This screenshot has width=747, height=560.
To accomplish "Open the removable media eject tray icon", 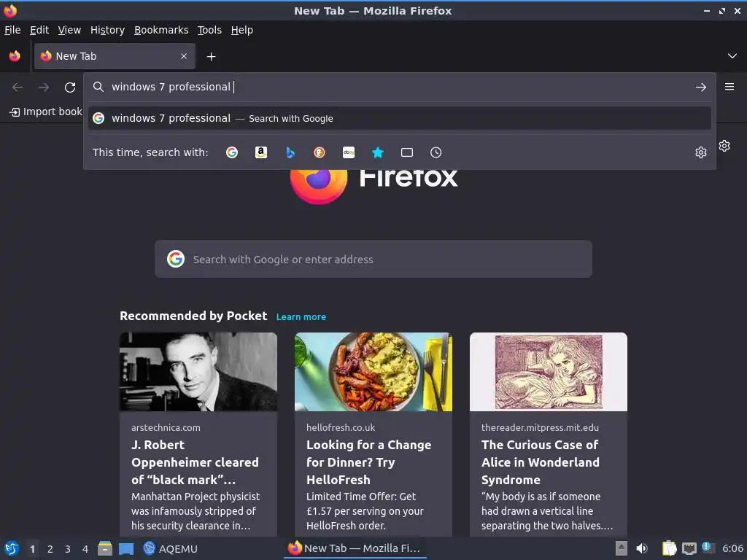I will [621, 548].
